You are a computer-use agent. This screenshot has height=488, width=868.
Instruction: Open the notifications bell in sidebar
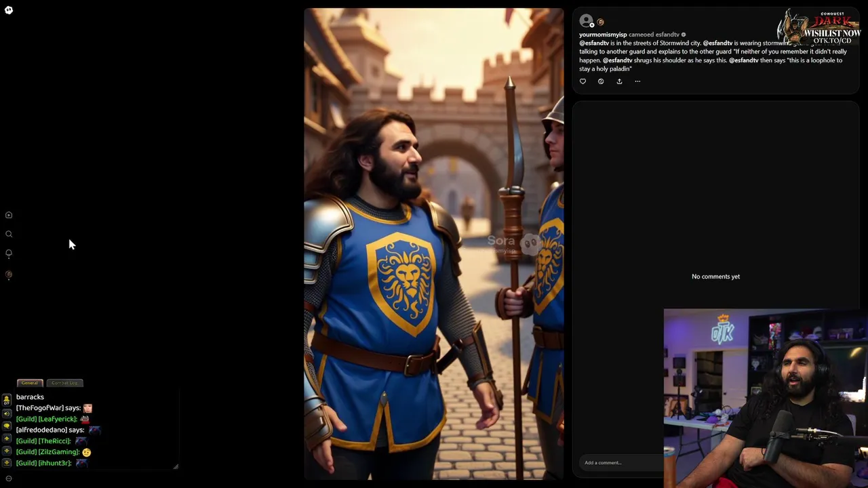pyautogui.click(x=9, y=253)
